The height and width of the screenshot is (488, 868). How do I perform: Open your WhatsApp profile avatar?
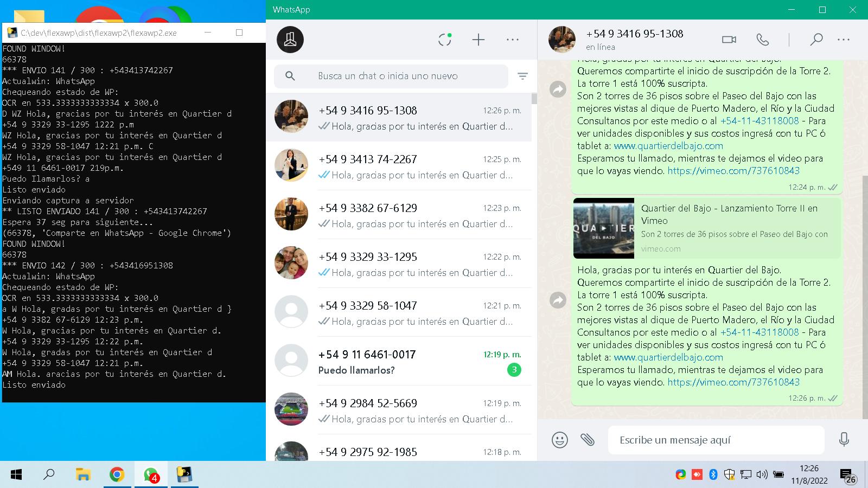pyautogui.click(x=290, y=40)
